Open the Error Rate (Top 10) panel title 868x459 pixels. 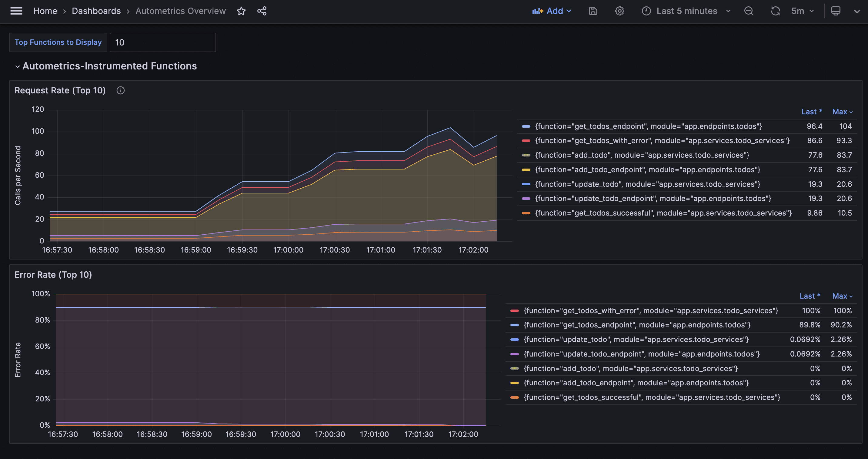tap(53, 275)
